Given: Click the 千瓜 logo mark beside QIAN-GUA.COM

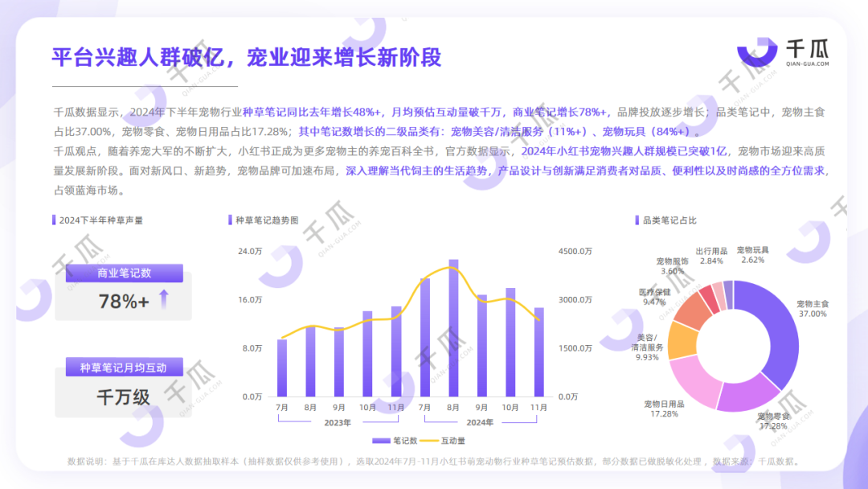Looking at the screenshot, I should pyautogui.click(x=757, y=52).
